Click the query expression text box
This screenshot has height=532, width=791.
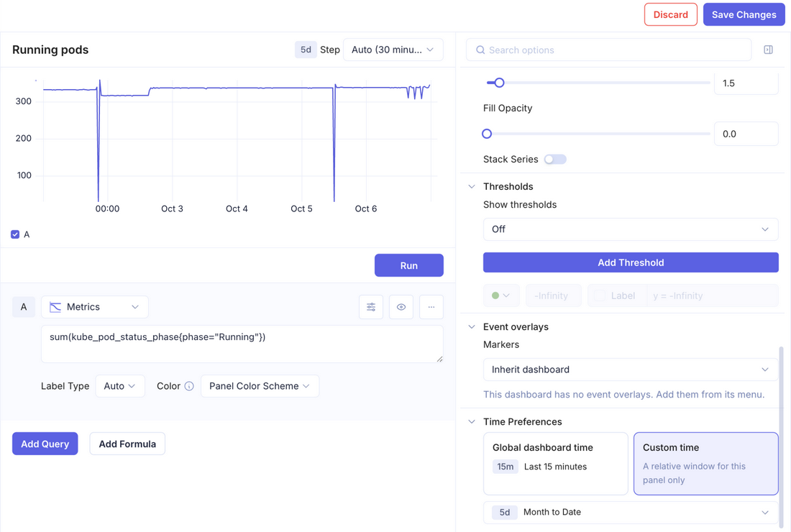coord(242,344)
